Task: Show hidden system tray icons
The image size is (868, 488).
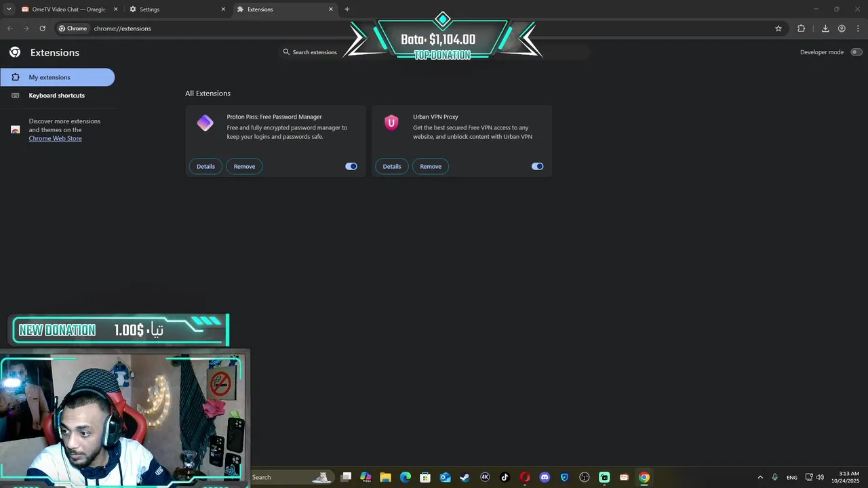Action: click(x=760, y=477)
